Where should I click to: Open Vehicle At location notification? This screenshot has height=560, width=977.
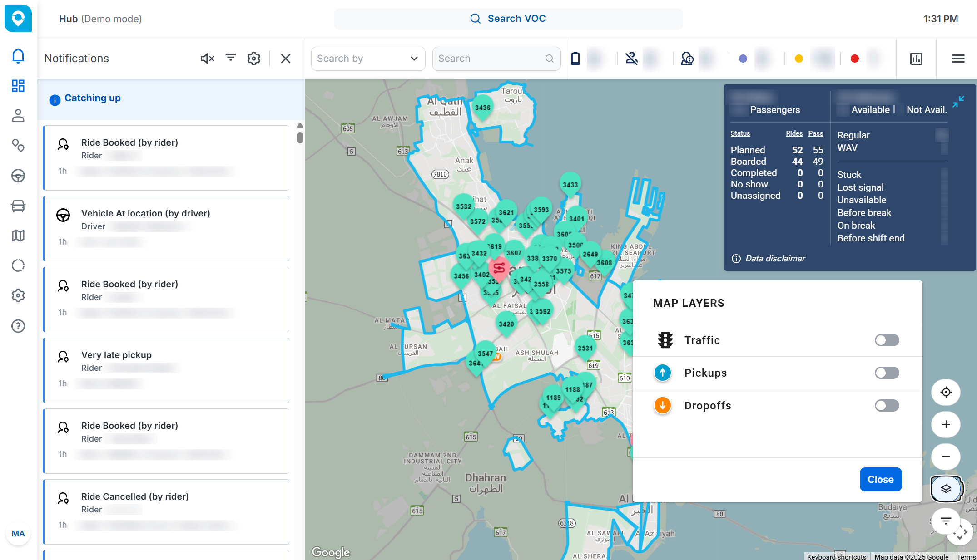coord(166,228)
